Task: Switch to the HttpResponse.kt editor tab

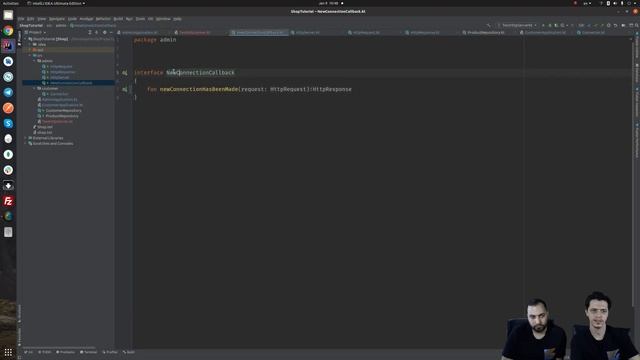Action: (x=424, y=32)
